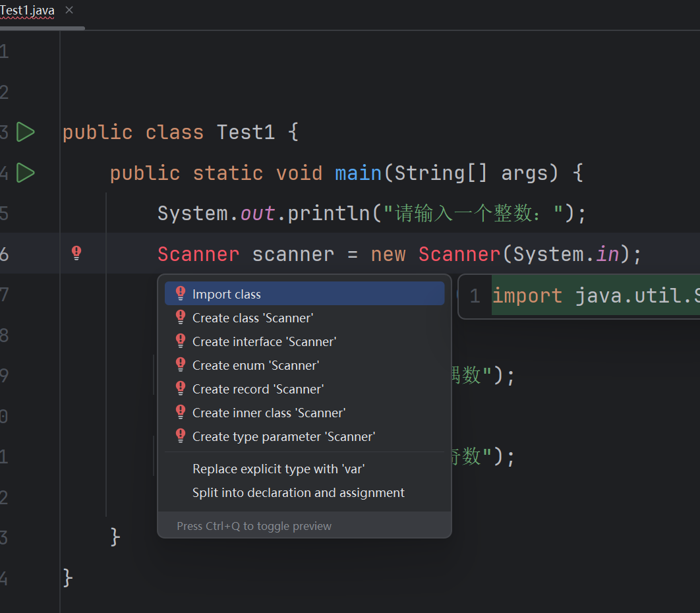Image resolution: width=700 pixels, height=613 pixels.
Task: Choose Create type parameter 'Scanner' option
Action: pos(305,436)
